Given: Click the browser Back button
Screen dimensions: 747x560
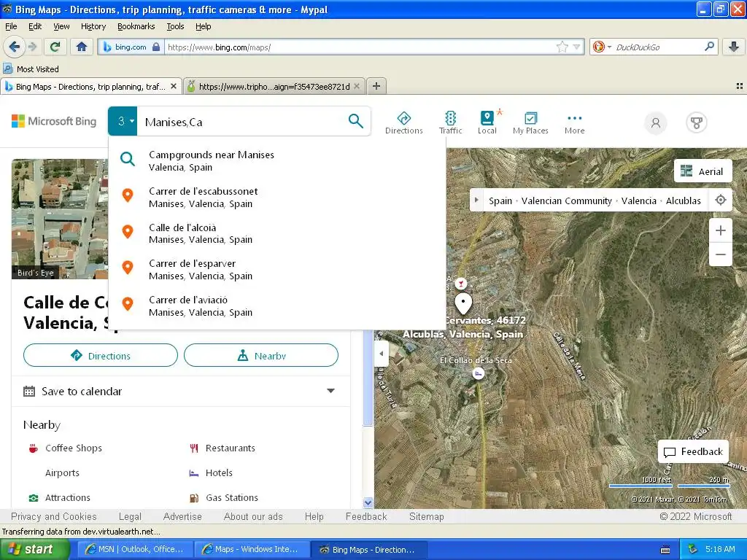Looking at the screenshot, I should pos(14,47).
